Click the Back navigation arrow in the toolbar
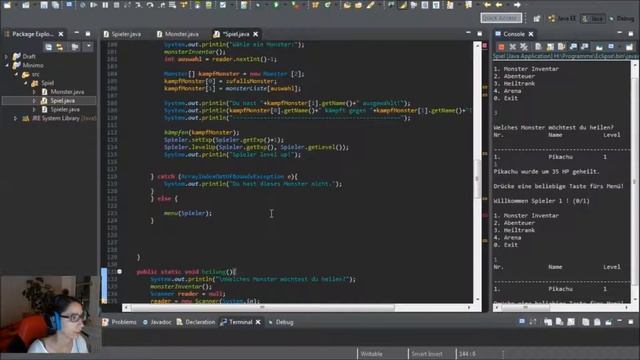 499,5
